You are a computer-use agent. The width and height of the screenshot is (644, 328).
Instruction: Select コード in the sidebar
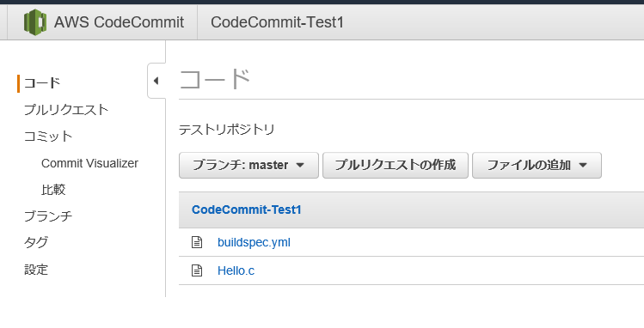pyautogui.click(x=42, y=83)
